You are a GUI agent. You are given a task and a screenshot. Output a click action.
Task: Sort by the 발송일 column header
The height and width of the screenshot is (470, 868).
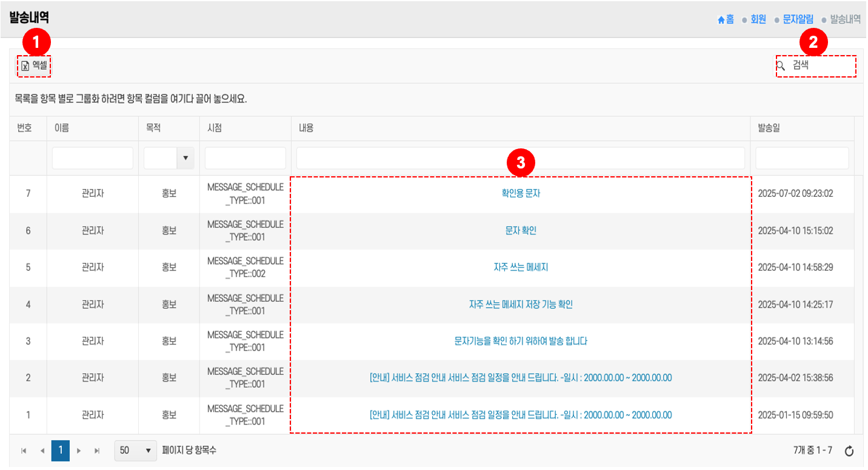coord(769,128)
